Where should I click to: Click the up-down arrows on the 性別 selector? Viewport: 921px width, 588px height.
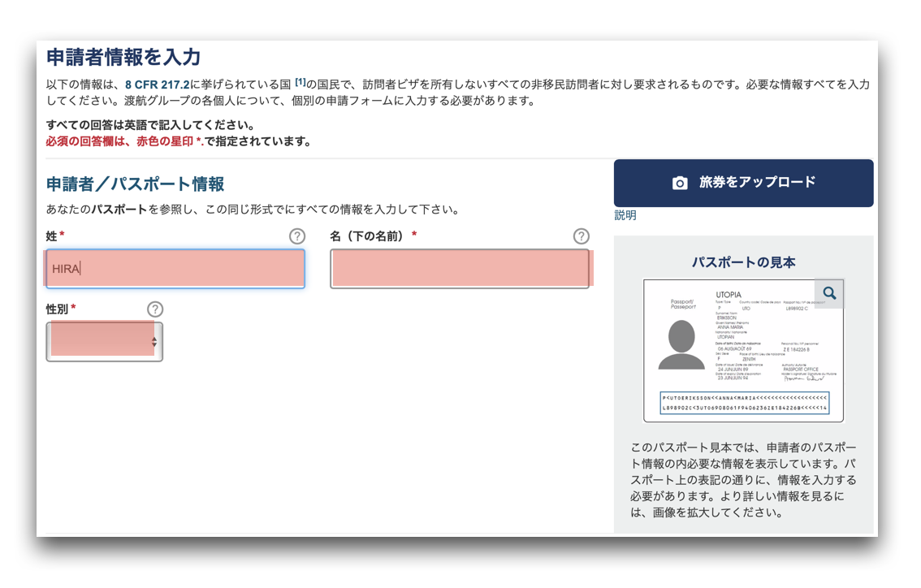[153, 342]
